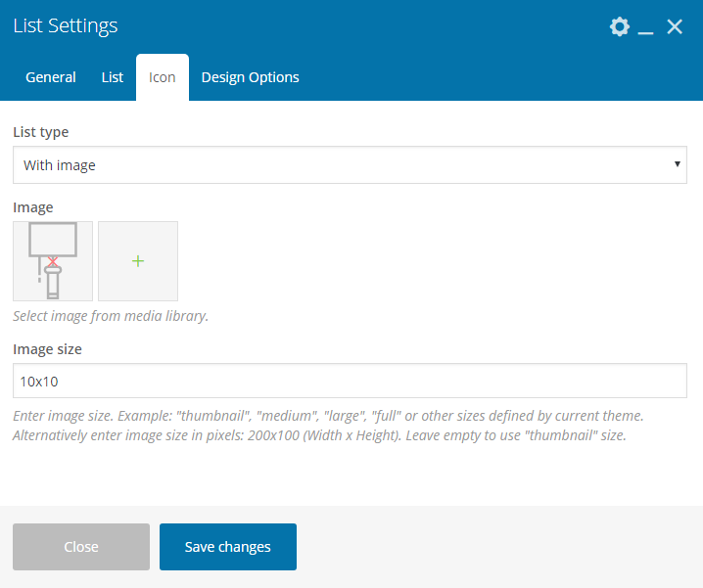Select the Icon tab
This screenshot has width=703, height=588.
(163, 77)
